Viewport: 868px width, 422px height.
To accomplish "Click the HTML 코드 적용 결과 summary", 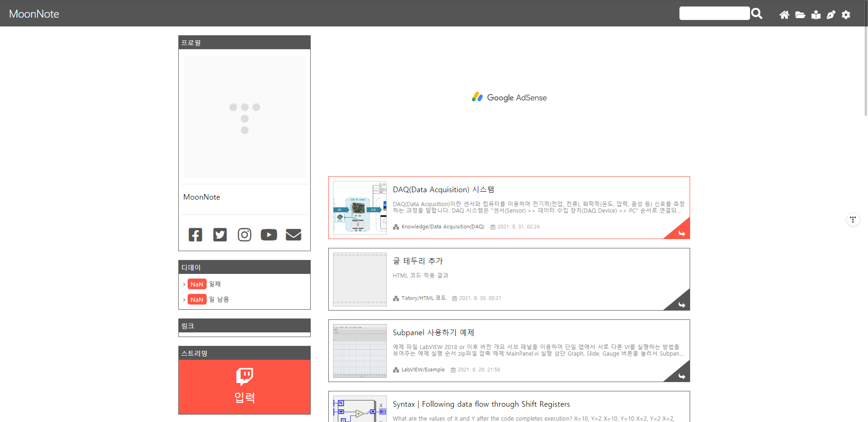I will click(x=421, y=276).
